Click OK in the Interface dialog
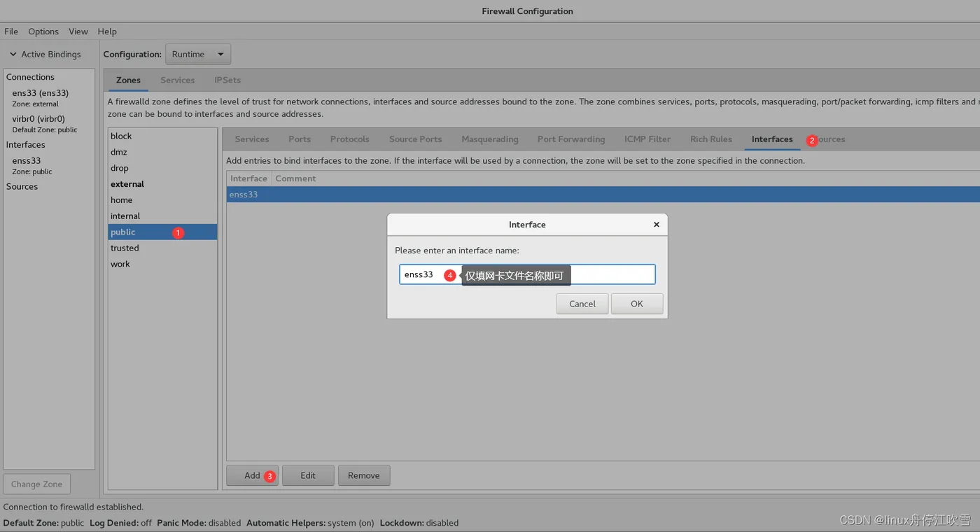The height and width of the screenshot is (532, 980). tap(637, 304)
